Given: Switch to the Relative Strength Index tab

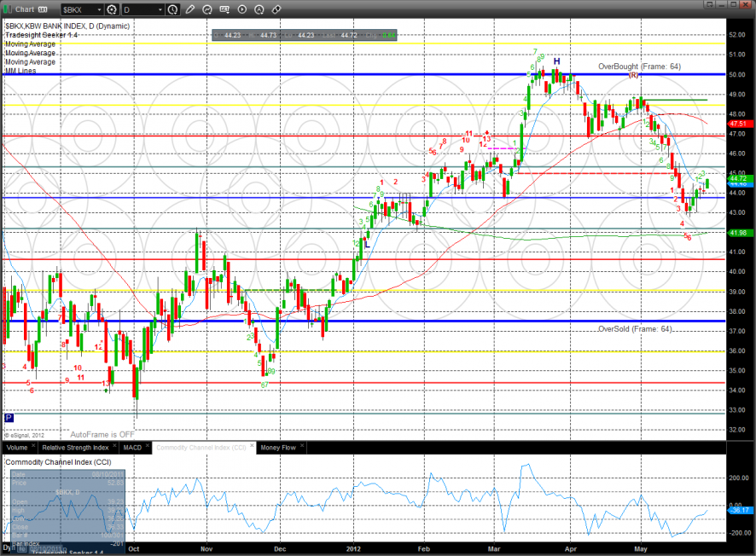Looking at the screenshot, I should 75,447.
